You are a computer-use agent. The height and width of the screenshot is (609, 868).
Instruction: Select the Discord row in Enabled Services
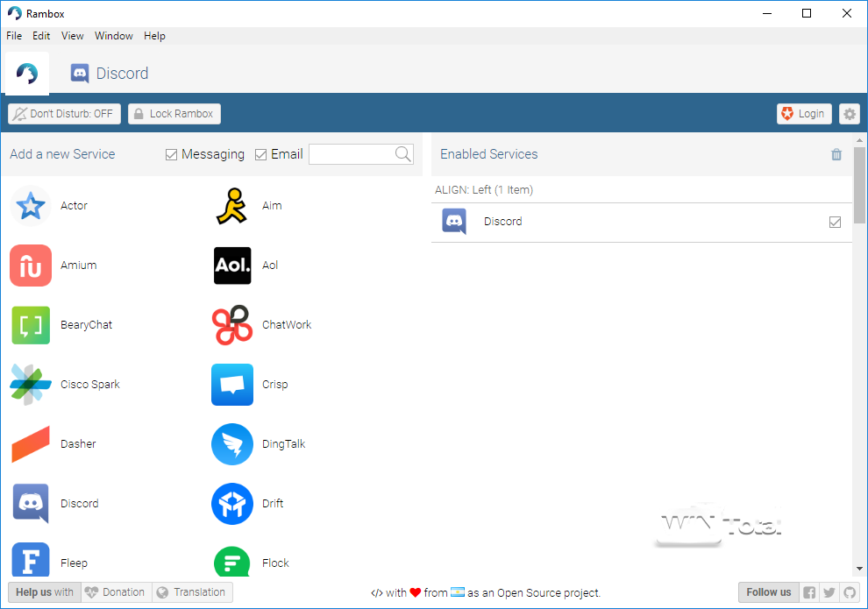pos(642,222)
